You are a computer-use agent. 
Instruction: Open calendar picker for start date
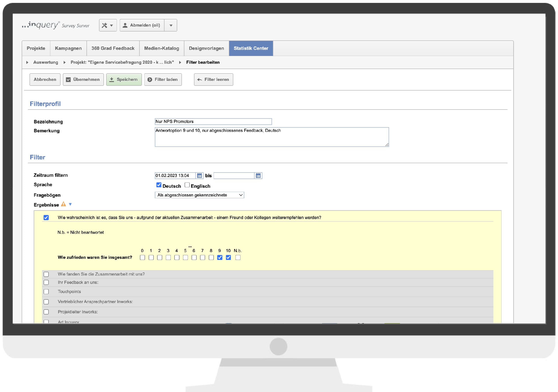pyautogui.click(x=199, y=175)
